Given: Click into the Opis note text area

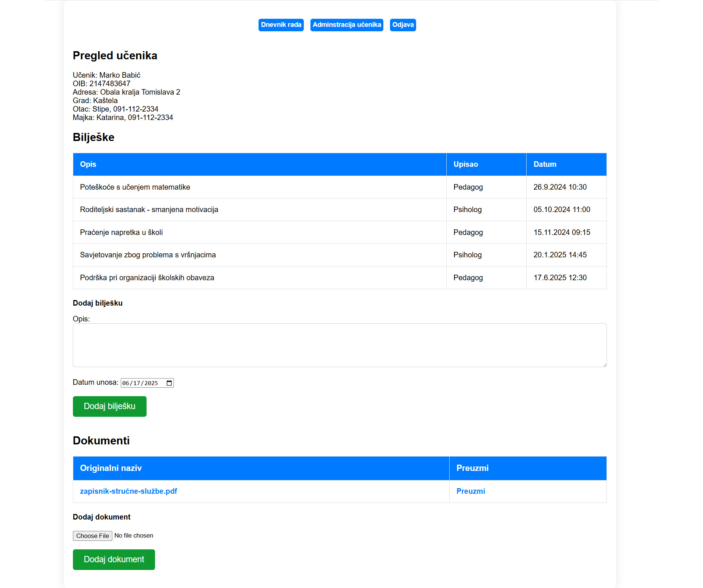Looking at the screenshot, I should tap(339, 345).
